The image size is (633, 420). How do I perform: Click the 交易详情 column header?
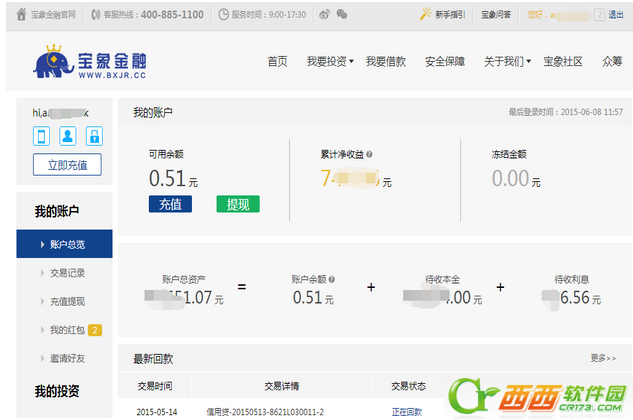coord(282,386)
